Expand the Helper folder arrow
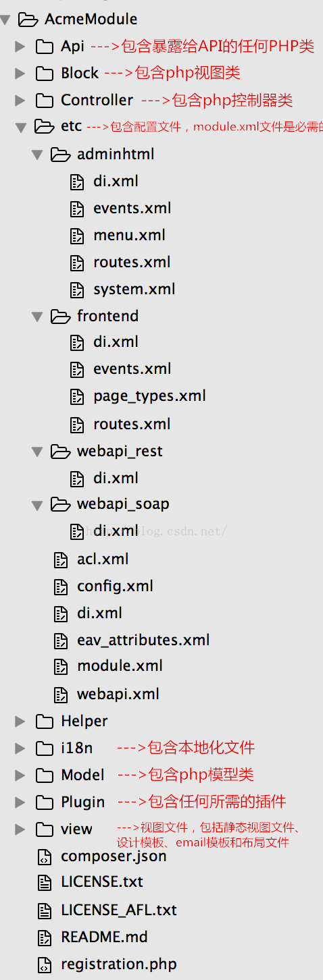This screenshot has width=323, height=980. click(20, 722)
